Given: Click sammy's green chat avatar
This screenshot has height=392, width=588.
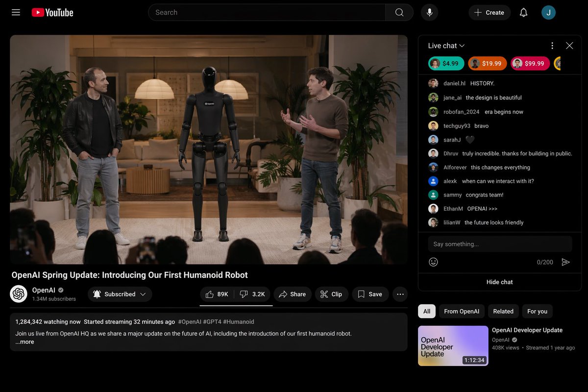Looking at the screenshot, I should [x=433, y=195].
